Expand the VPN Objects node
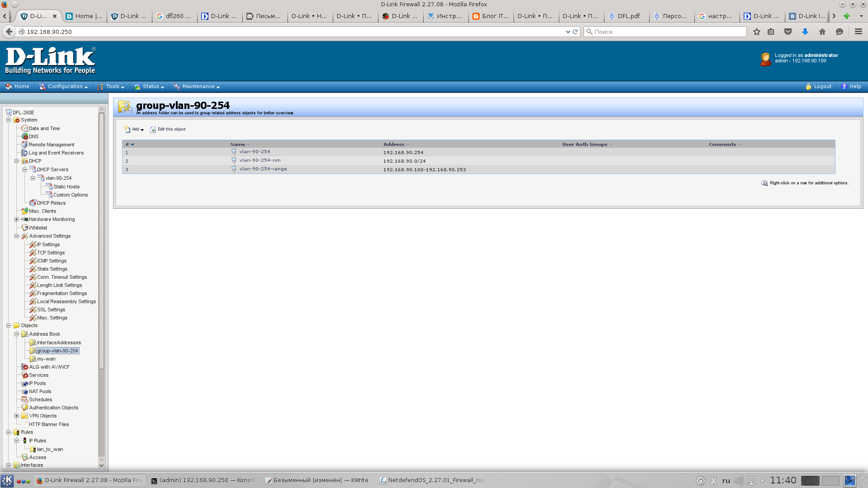Viewport: 868px width, 488px height. [17, 416]
